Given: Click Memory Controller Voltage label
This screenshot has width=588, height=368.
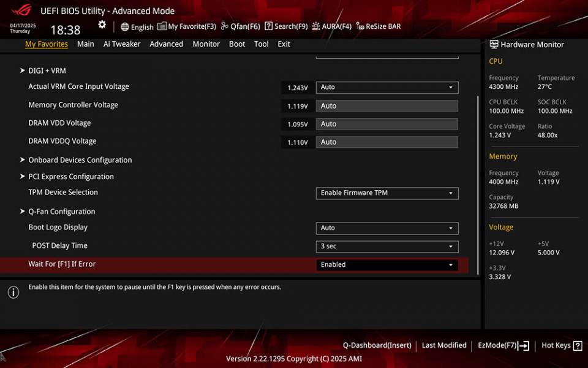Looking at the screenshot, I should point(73,105).
